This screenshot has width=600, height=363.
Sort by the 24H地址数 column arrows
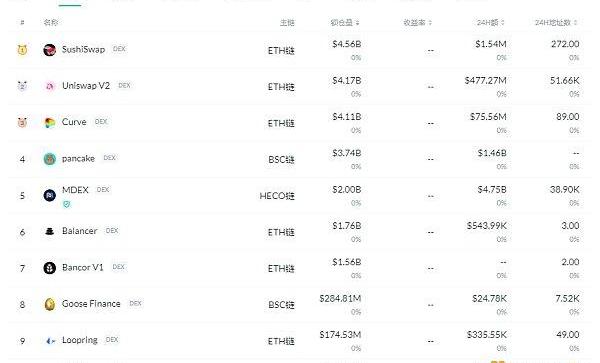tap(575, 23)
